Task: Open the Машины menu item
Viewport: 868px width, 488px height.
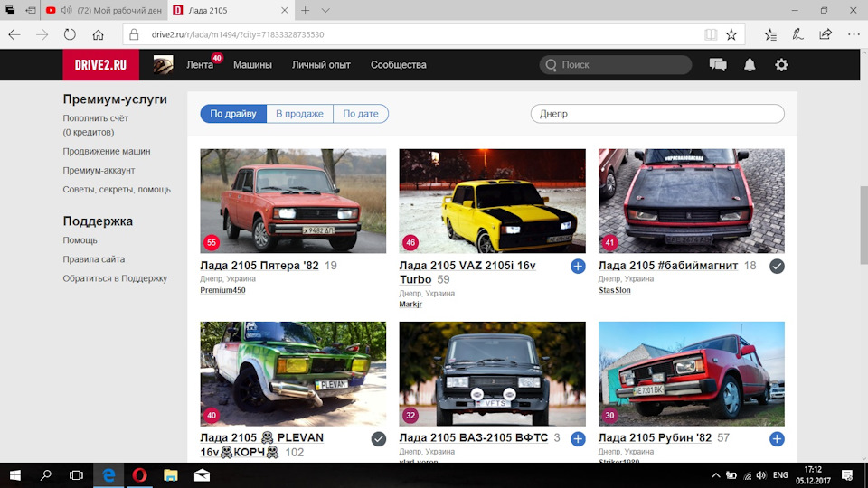Action: (x=252, y=65)
